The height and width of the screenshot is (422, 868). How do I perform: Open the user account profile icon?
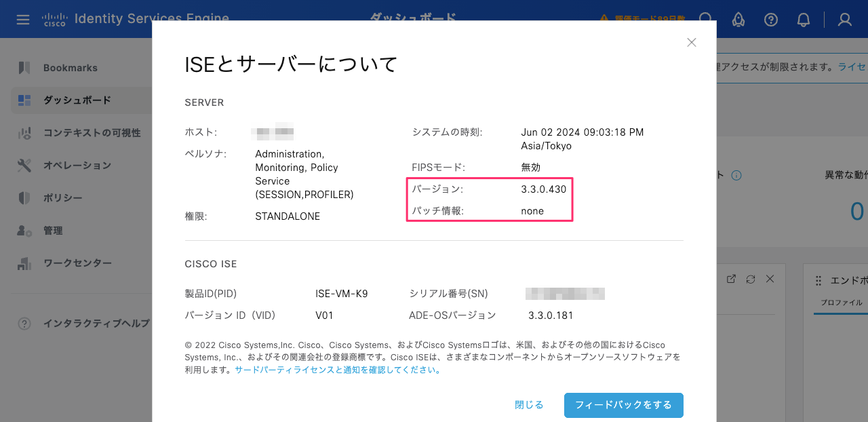(845, 19)
